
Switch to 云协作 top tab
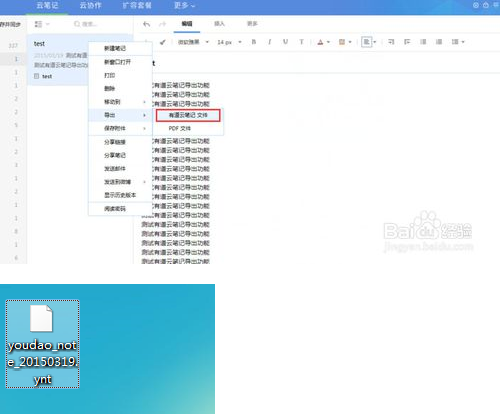pos(90,5)
